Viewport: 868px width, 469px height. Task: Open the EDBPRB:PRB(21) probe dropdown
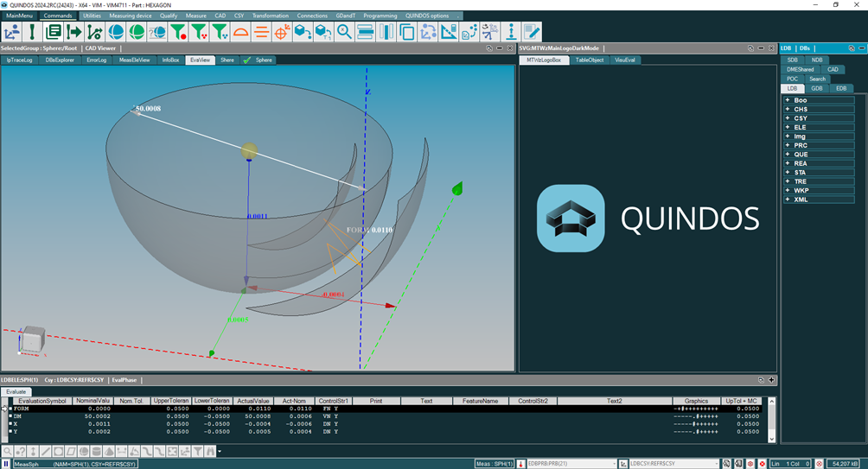571,464
